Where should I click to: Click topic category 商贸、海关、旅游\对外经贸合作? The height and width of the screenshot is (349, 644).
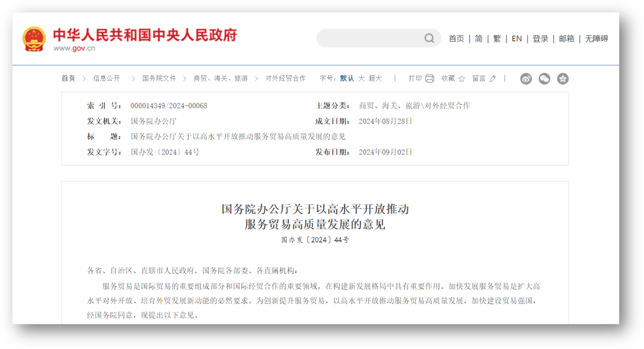tap(414, 106)
